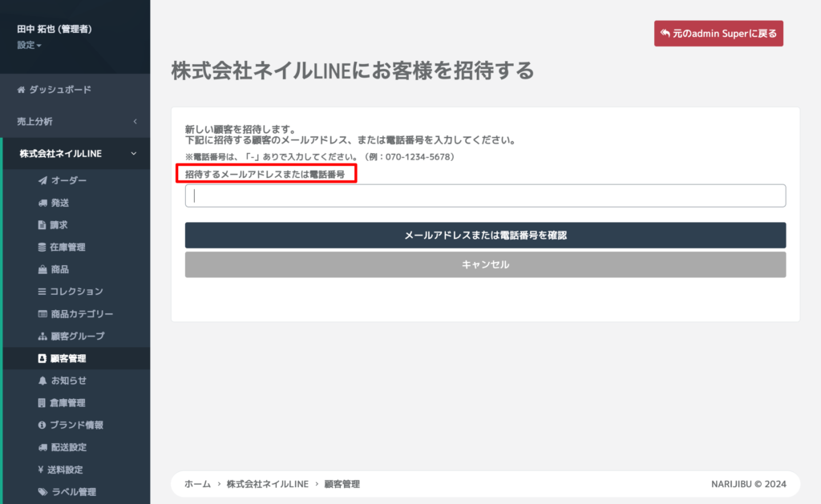Click the database icon beside 在庫管理

click(x=42, y=248)
